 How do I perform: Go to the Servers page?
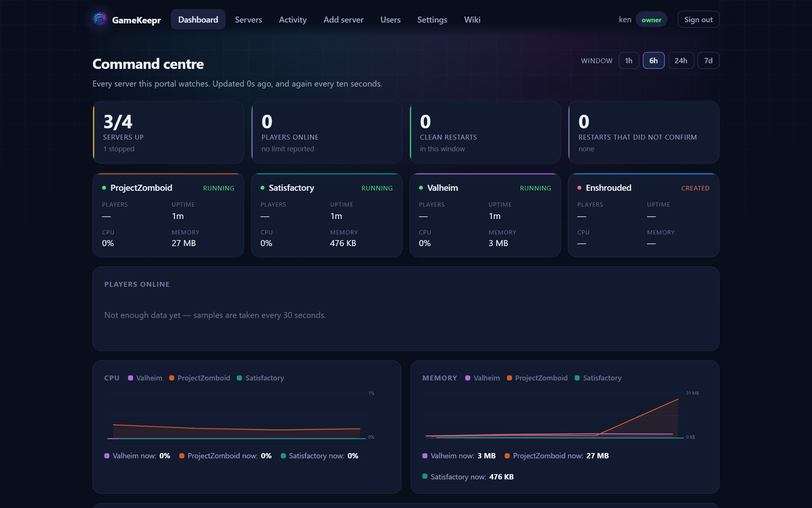pyautogui.click(x=248, y=20)
